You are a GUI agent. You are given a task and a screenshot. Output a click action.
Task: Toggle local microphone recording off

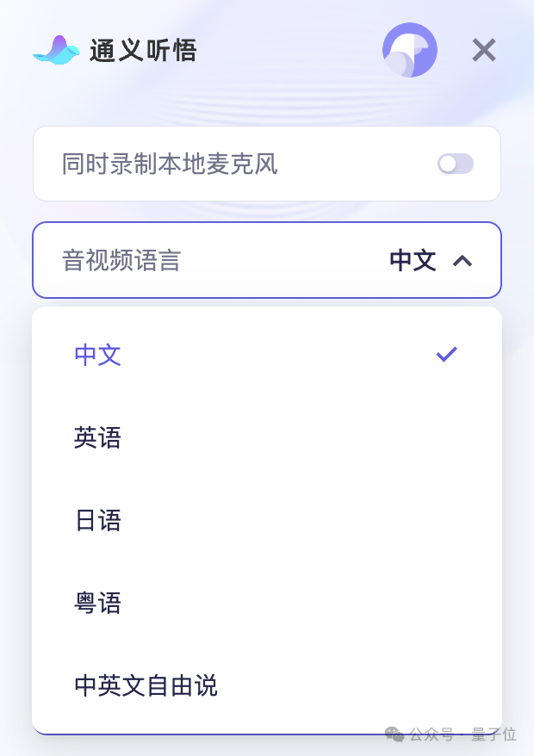[x=455, y=164]
